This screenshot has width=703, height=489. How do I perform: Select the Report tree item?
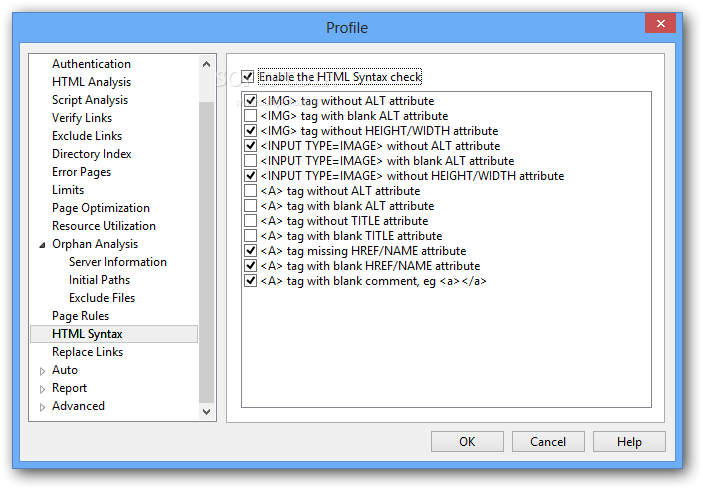tap(69, 388)
